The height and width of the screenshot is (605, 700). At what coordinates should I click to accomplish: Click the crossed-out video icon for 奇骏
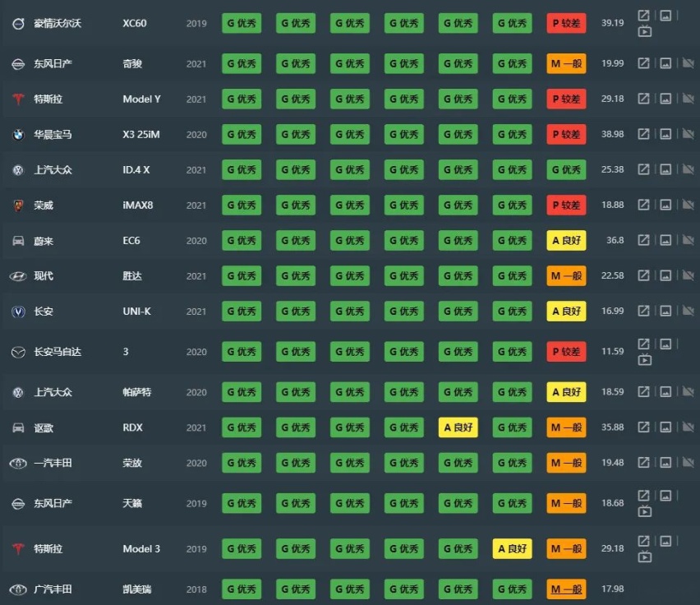[688, 63]
